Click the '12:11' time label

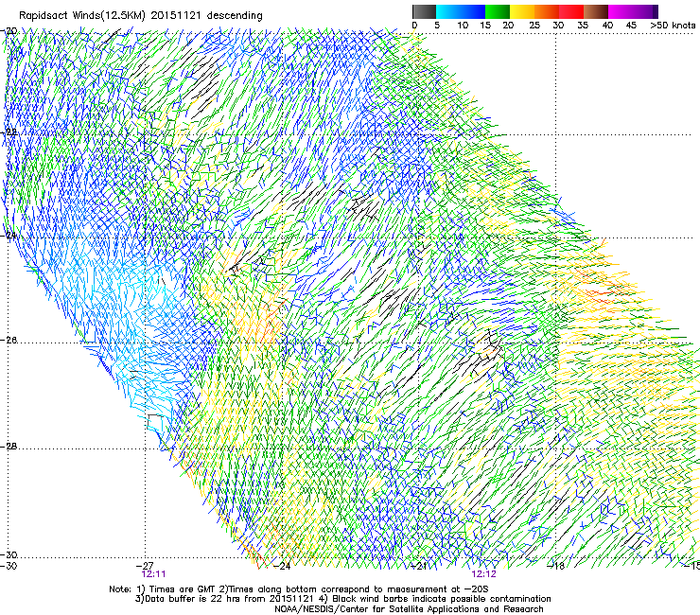point(153,574)
